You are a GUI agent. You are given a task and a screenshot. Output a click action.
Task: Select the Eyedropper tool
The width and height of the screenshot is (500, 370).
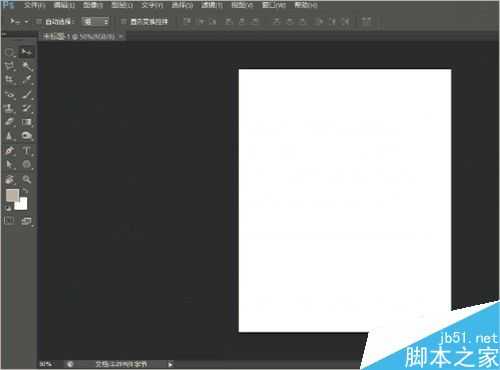(x=27, y=80)
